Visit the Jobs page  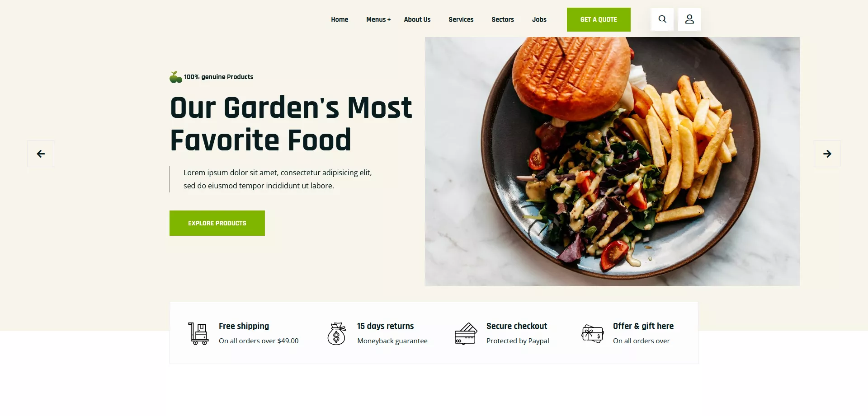[539, 19]
